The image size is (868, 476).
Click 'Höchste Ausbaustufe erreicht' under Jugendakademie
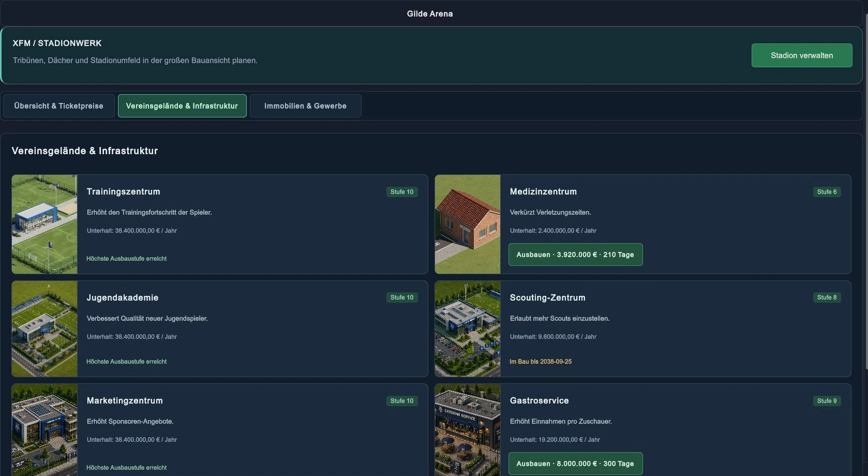[x=127, y=362]
